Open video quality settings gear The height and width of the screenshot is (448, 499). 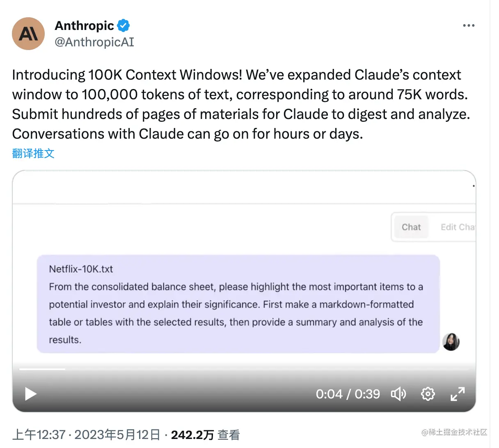[x=428, y=394]
